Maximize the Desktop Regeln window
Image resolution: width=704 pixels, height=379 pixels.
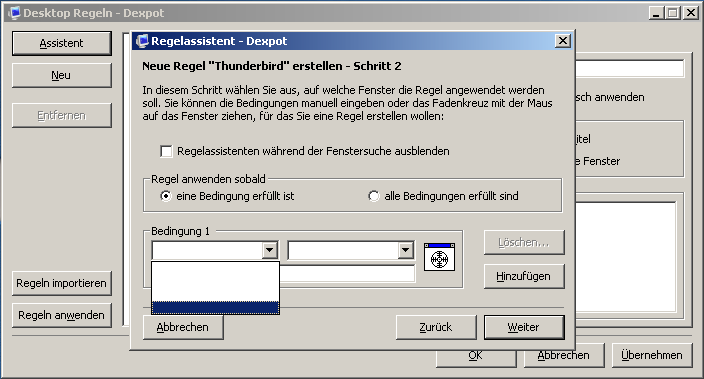tap(672, 13)
